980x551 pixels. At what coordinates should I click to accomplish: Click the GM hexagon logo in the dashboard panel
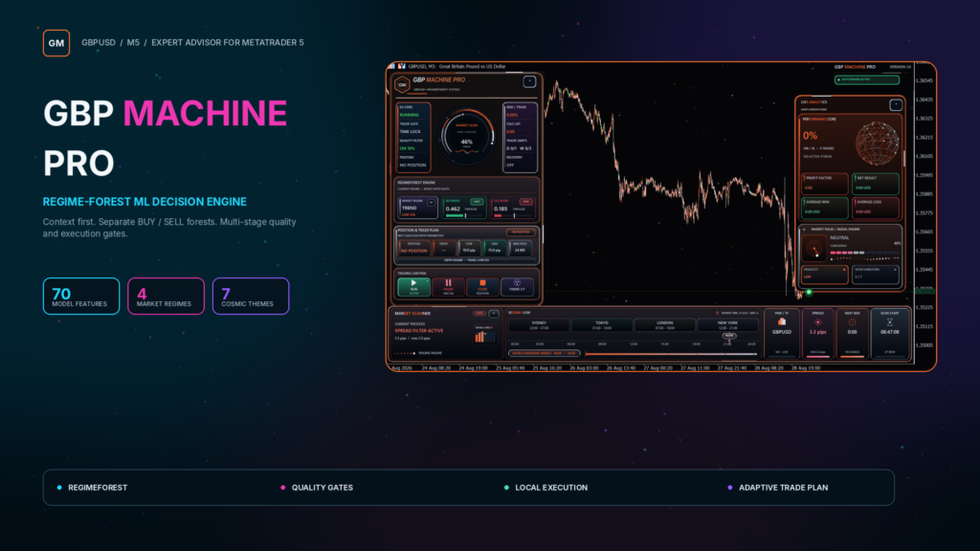coord(403,84)
